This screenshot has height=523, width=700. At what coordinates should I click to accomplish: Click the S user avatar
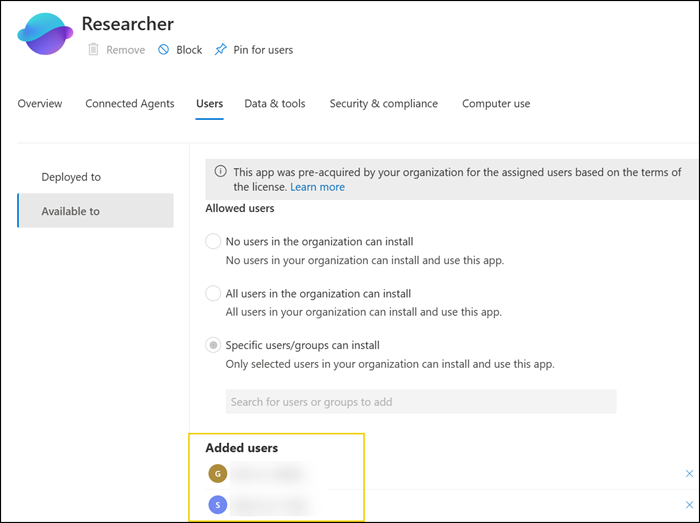218,505
